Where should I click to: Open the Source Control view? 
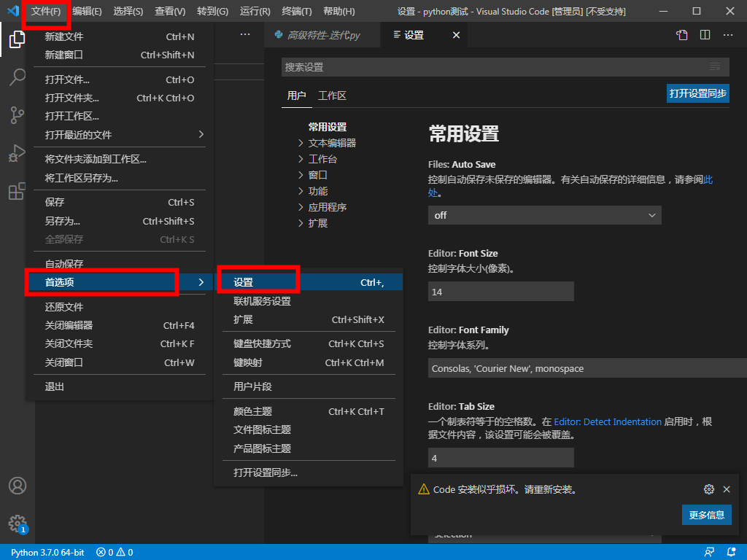18,115
